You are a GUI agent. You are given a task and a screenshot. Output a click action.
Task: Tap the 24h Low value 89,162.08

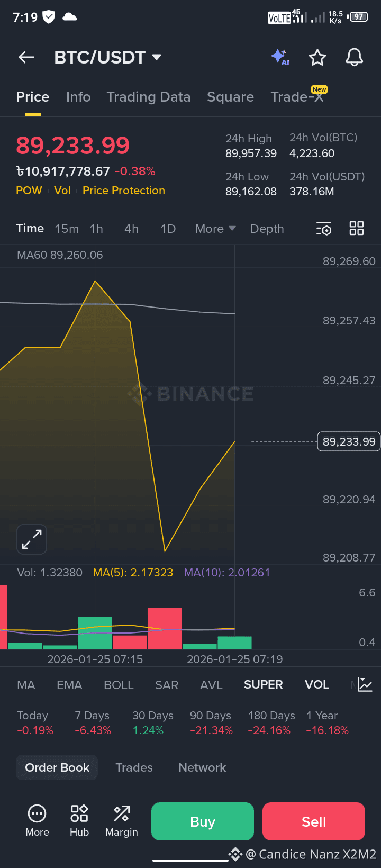click(251, 192)
